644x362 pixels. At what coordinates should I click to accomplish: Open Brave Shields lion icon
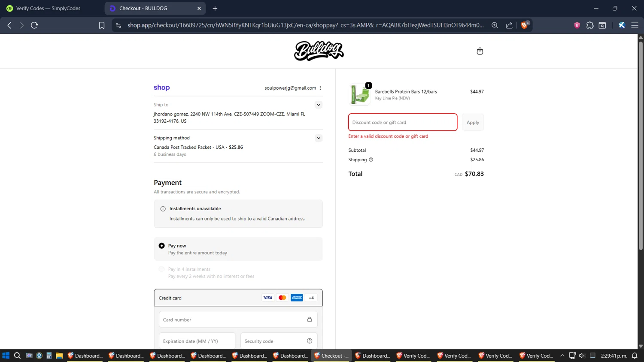524,25
